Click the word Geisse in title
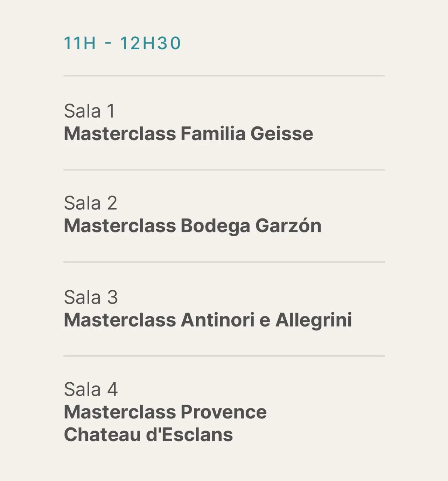448x481 pixels. tap(281, 134)
